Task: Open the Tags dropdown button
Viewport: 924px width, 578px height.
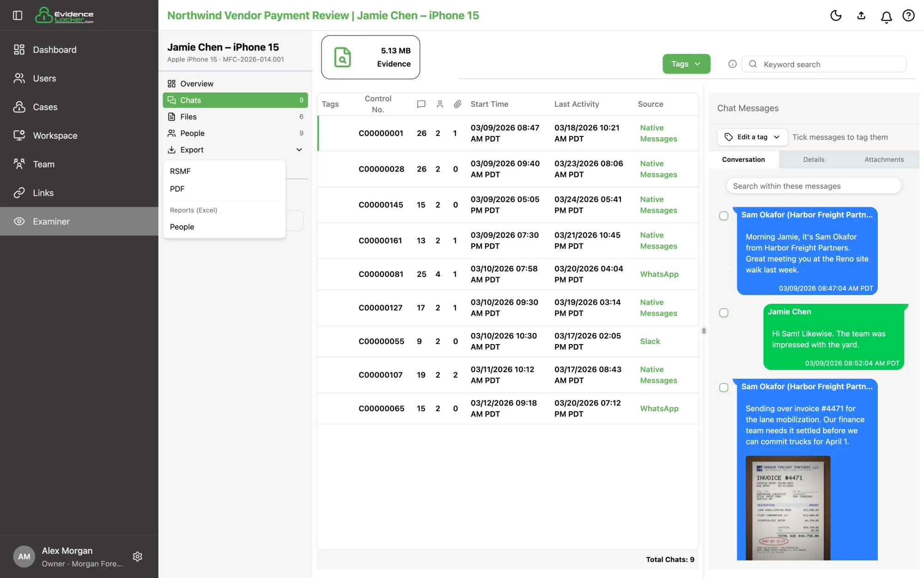Action: [x=686, y=64]
